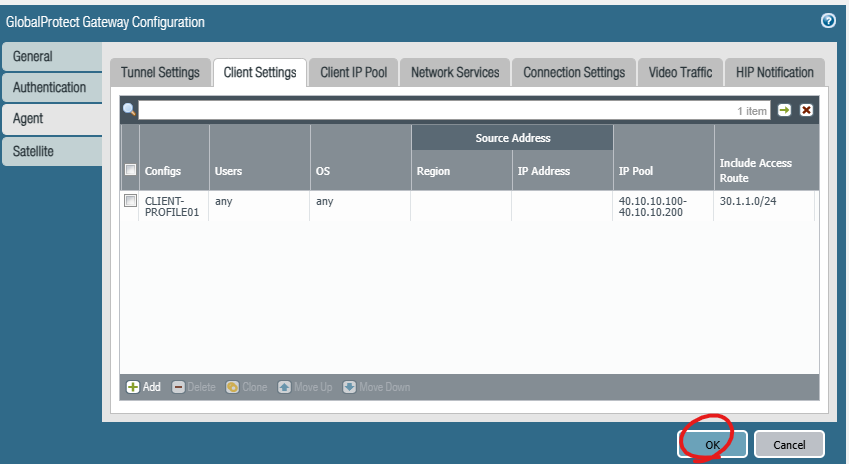Select the Authentication side tab
Image resolution: width=849 pixels, height=464 pixels.
pos(52,87)
